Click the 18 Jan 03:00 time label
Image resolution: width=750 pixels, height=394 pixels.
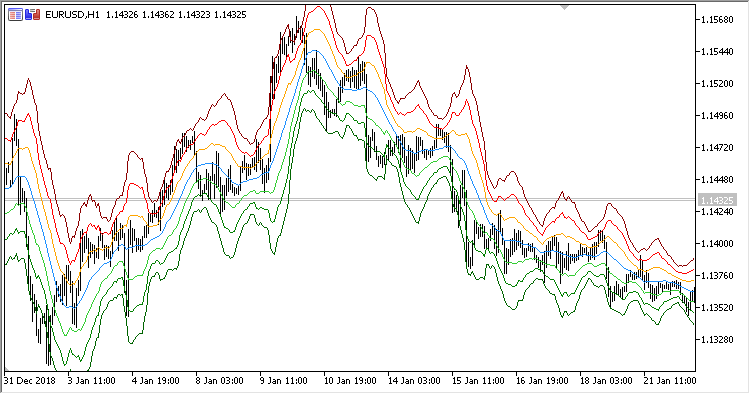pyautogui.click(x=606, y=381)
